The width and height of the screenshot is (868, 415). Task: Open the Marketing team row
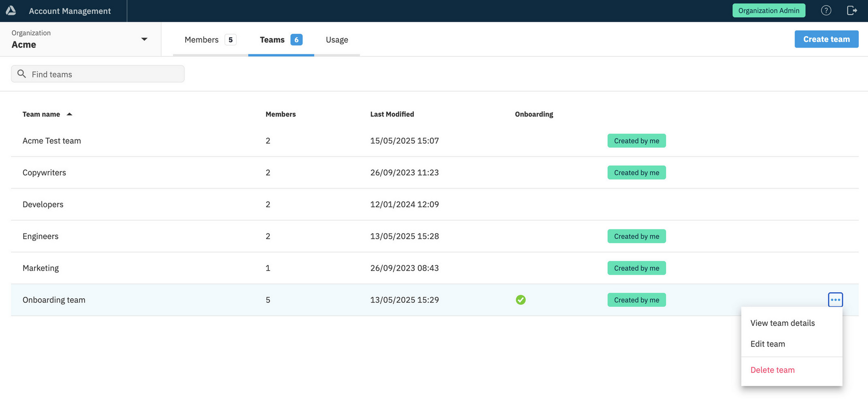pyautogui.click(x=434, y=268)
